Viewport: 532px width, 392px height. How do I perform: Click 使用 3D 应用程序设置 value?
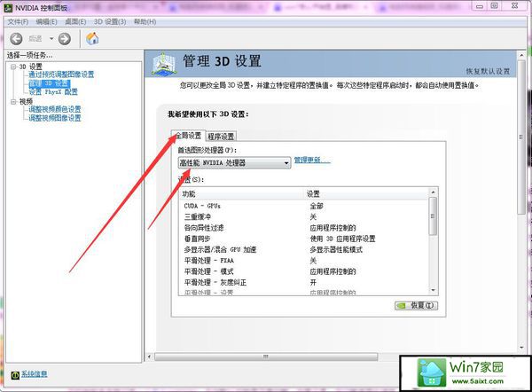[x=342, y=239]
